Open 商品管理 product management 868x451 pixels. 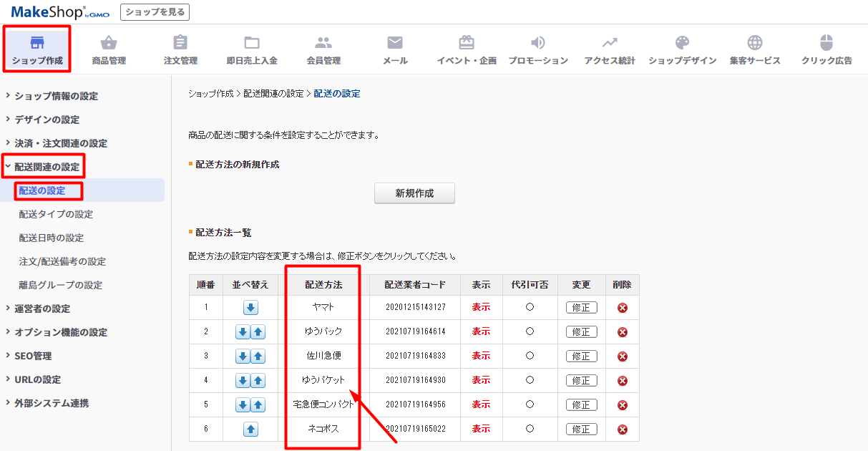coord(109,49)
